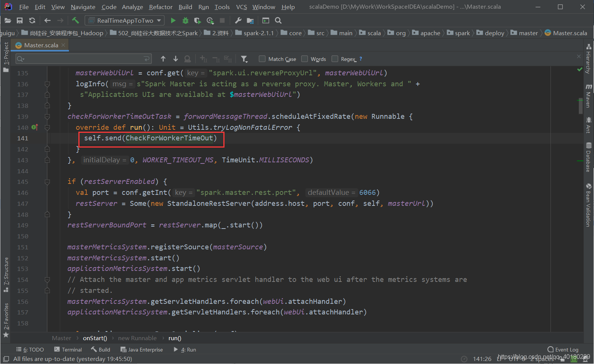Open the regex help question mark

[x=361, y=59]
